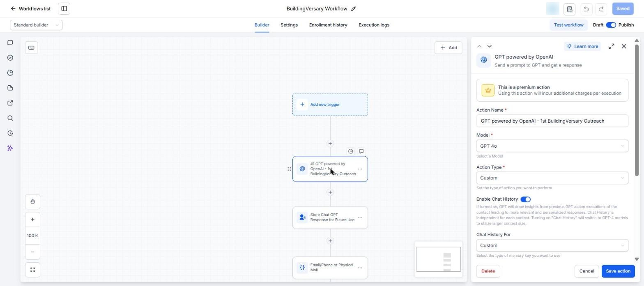This screenshot has width=644, height=286.
Task: Open the keyboard shortcuts icon
Action: (31, 48)
